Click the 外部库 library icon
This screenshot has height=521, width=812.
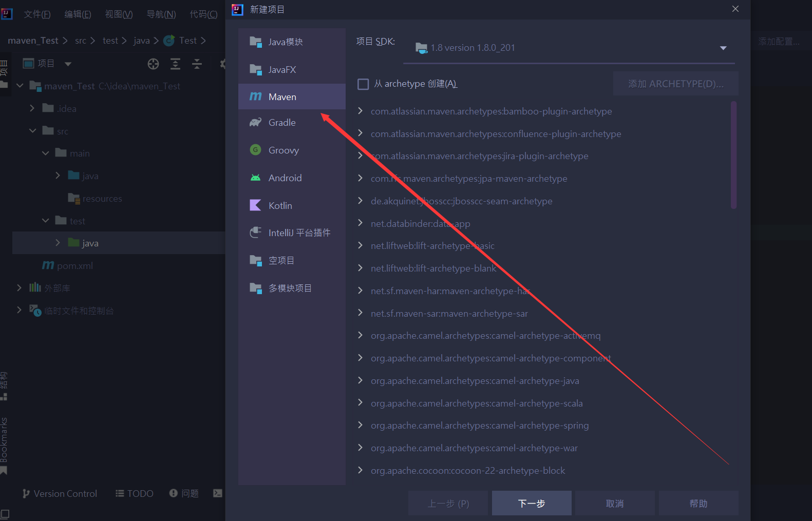pyautogui.click(x=35, y=287)
